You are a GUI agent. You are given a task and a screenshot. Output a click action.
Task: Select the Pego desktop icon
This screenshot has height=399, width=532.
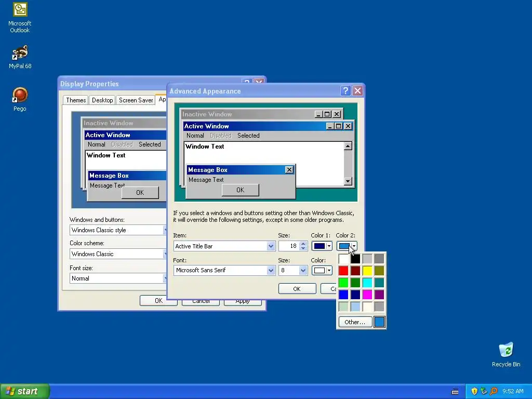coord(20,99)
